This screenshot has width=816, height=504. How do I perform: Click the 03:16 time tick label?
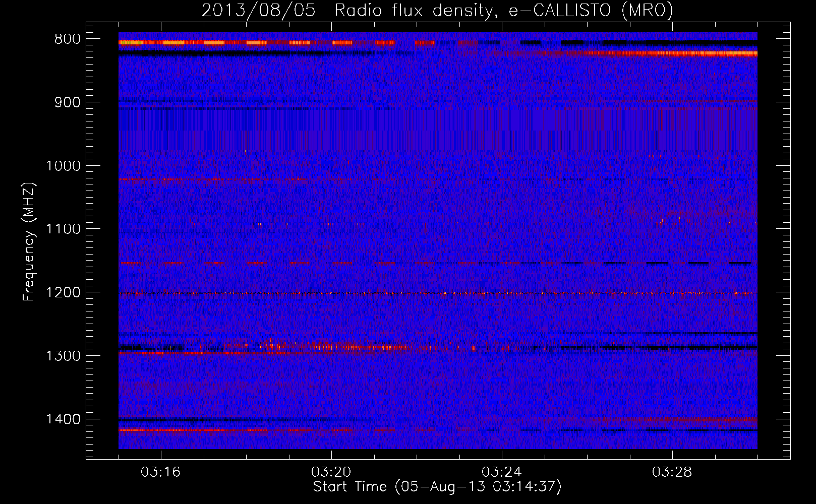(161, 472)
